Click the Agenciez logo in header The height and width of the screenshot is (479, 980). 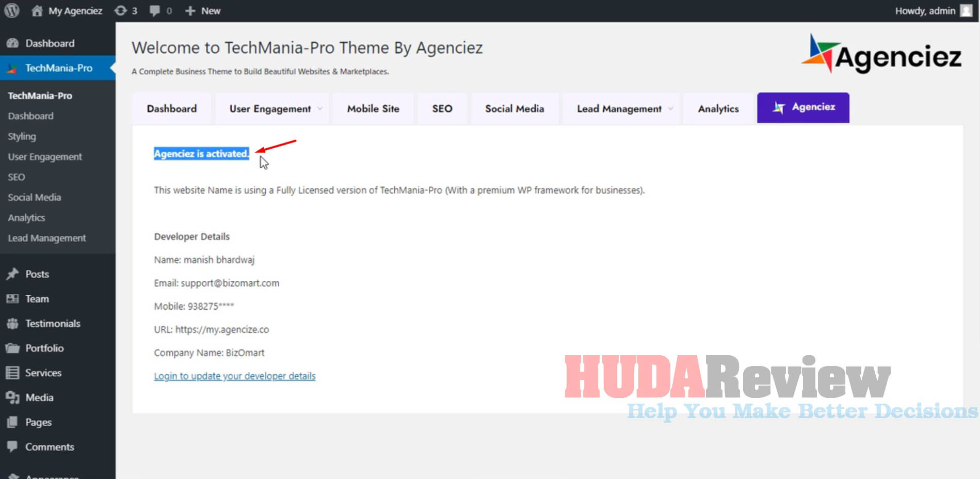pyautogui.click(x=881, y=54)
